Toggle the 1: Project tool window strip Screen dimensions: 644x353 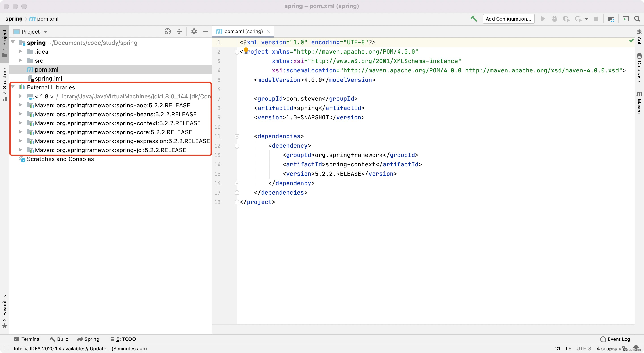coord(4,44)
